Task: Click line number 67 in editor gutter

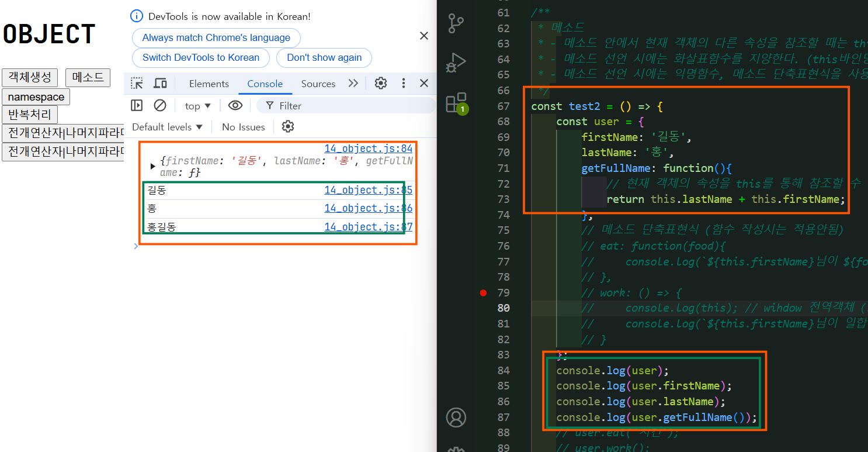Action: [x=504, y=106]
